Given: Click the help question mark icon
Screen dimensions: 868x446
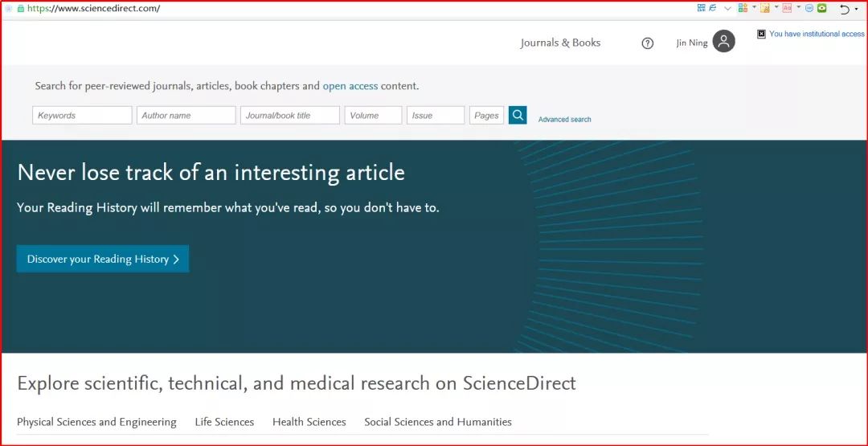Looking at the screenshot, I should coord(648,43).
